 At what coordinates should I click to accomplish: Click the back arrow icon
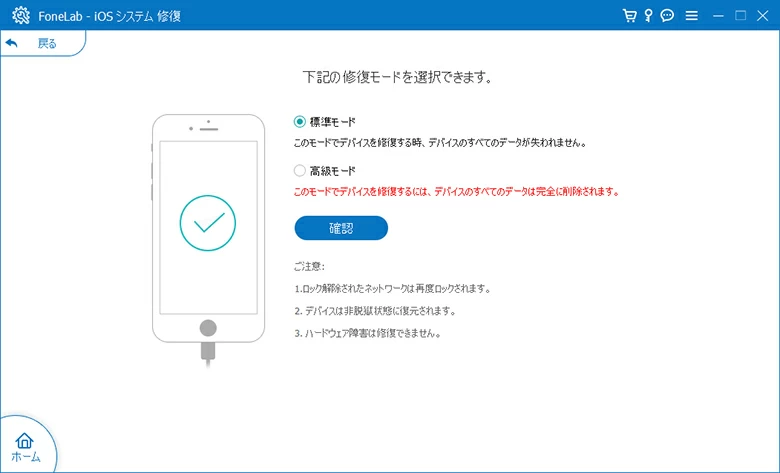11,43
